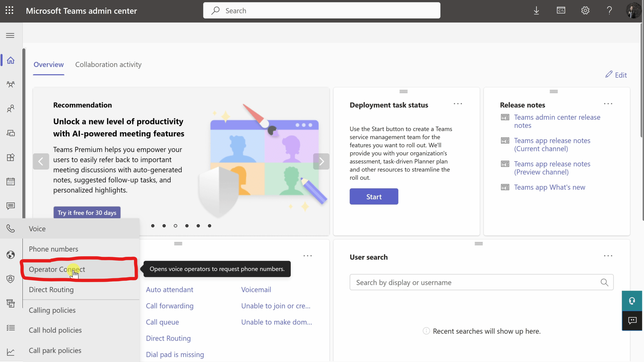Show previous recommendation slide arrow
Screen dimensions: 644x362
click(x=41, y=161)
